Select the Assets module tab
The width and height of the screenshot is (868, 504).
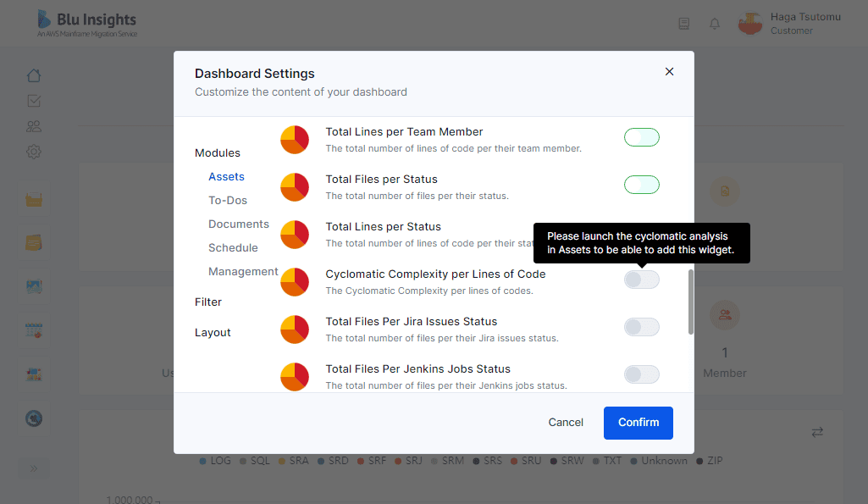[226, 177]
